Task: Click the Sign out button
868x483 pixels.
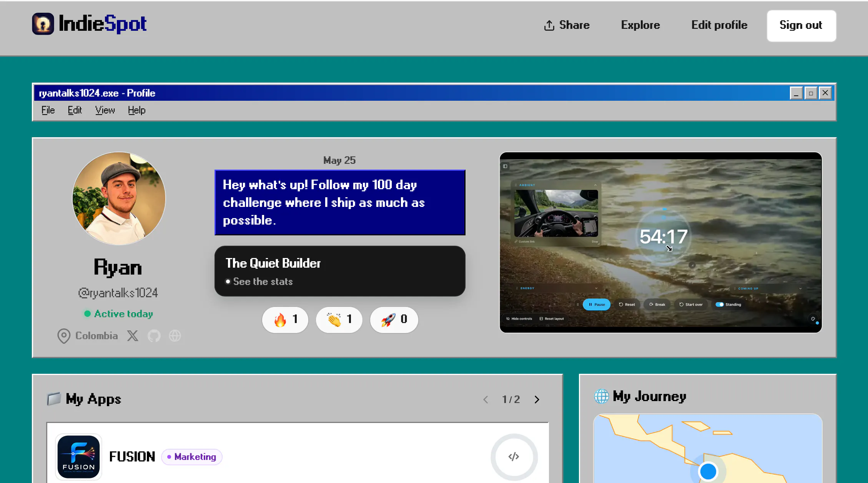Action: (801, 26)
